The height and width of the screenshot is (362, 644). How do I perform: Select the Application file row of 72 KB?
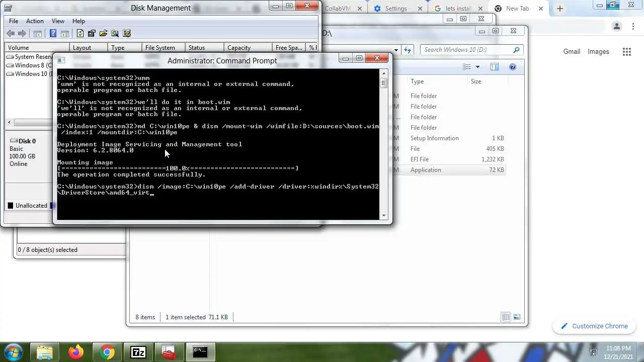pos(449,170)
